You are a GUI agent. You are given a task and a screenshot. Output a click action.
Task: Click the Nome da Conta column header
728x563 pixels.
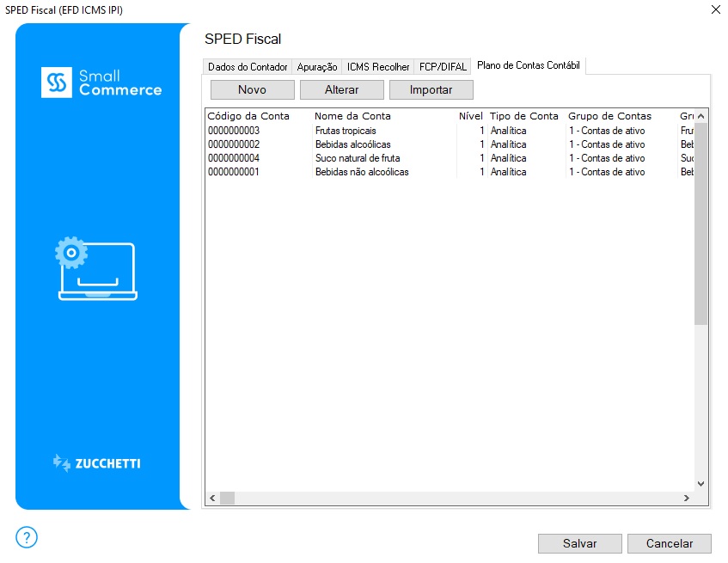tap(352, 116)
